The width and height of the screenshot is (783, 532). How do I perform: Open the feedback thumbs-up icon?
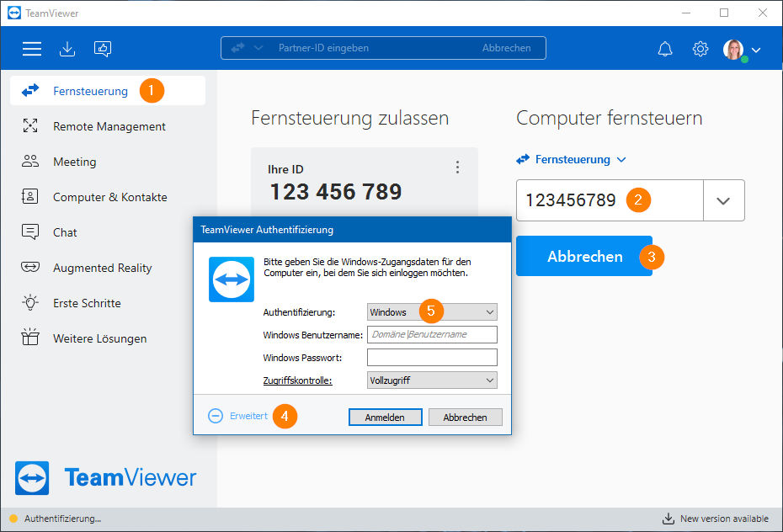(103, 49)
